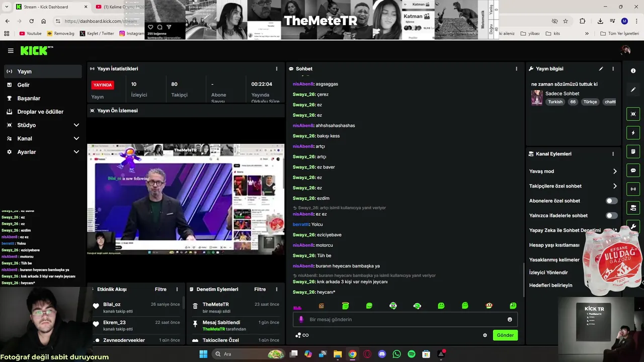Click the info icon in right sidebar
The image size is (644, 362).
(x=633, y=71)
